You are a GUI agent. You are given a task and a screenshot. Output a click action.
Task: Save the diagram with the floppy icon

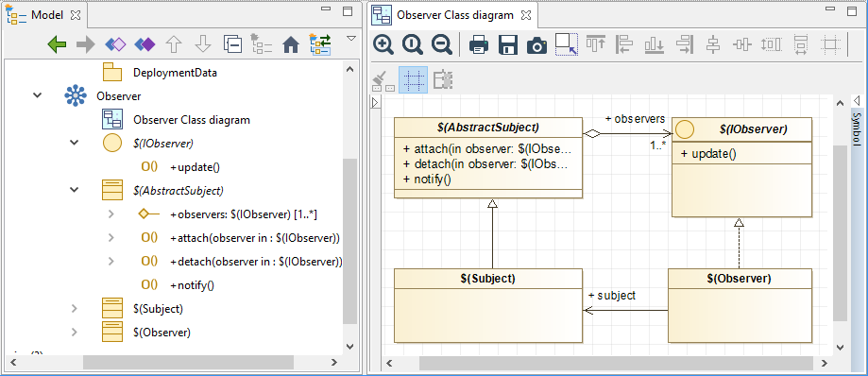point(507,44)
